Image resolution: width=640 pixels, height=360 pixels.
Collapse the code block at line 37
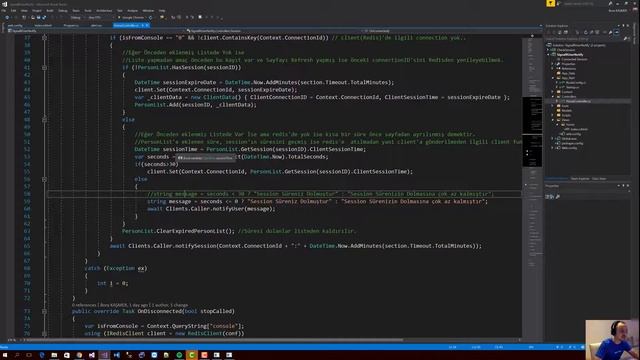(44, 38)
